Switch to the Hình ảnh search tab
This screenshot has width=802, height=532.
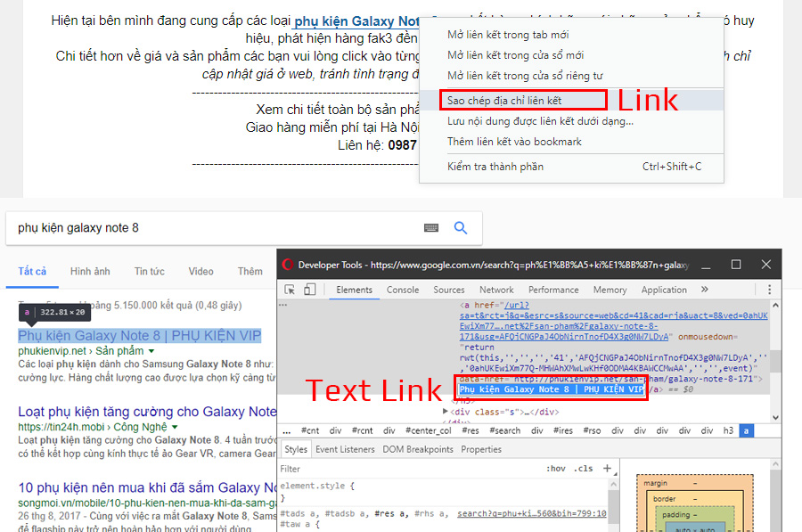[x=90, y=271]
